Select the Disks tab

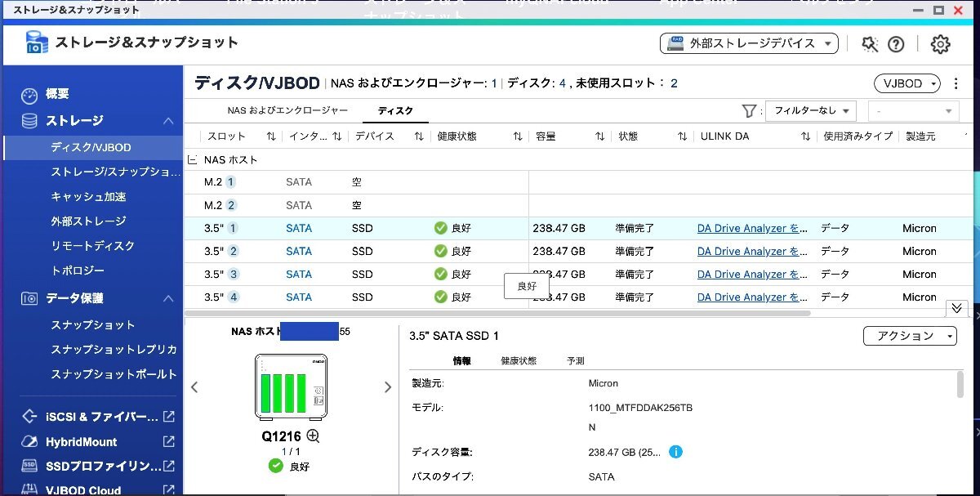395,110
